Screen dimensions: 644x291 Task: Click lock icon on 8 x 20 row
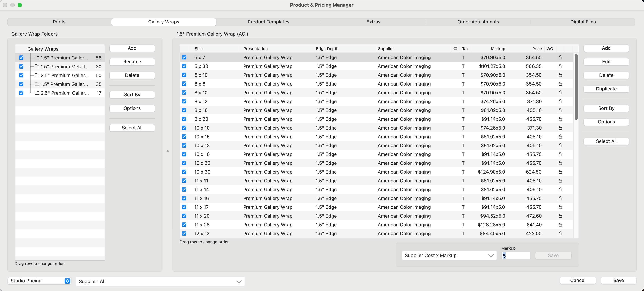(x=560, y=119)
